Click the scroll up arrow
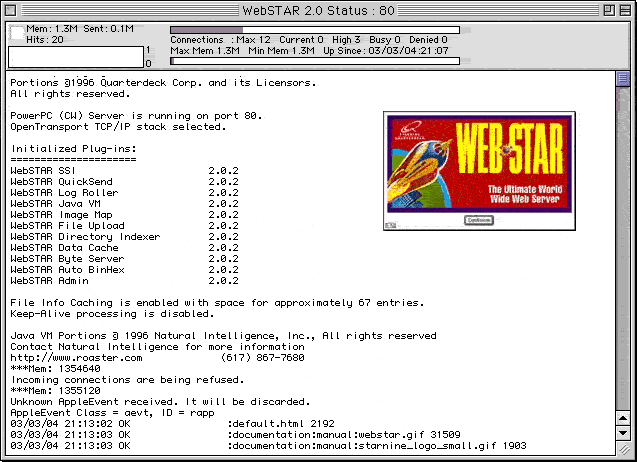Screen dimensions: 637x462 point(623,418)
